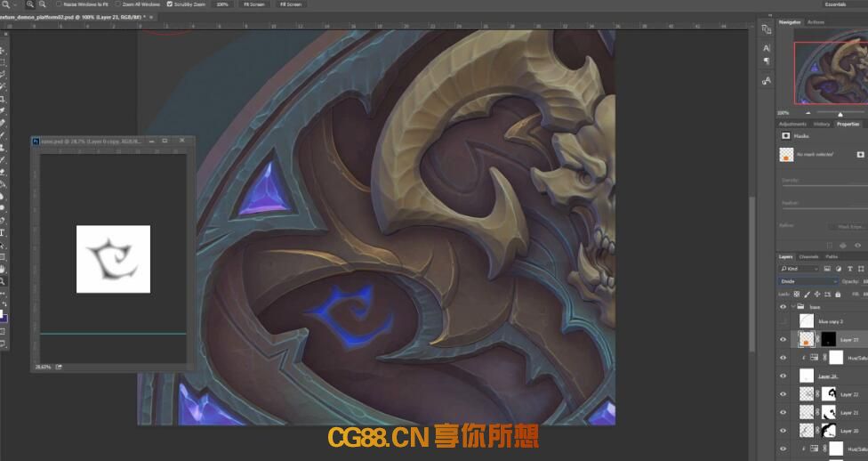Select the Hand tool
The height and width of the screenshot is (461, 868).
(3, 270)
